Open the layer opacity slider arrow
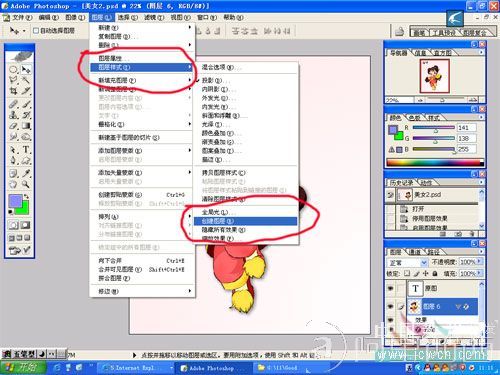This screenshot has width=500, height=375. click(x=480, y=262)
